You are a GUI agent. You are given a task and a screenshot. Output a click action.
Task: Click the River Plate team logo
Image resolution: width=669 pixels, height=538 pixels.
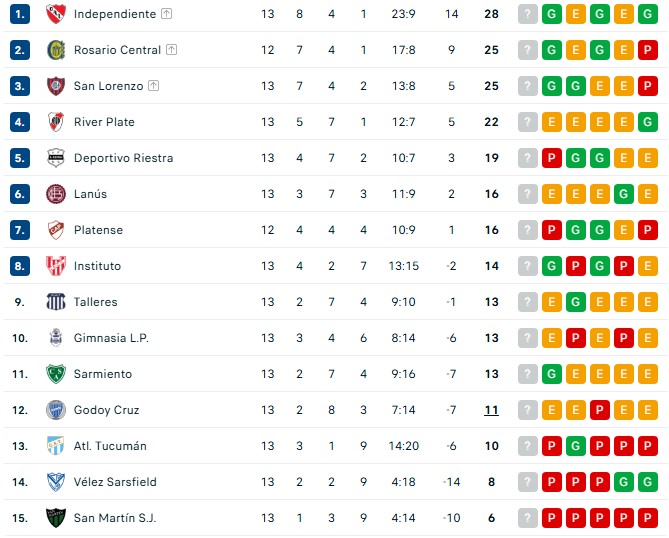click(55, 122)
